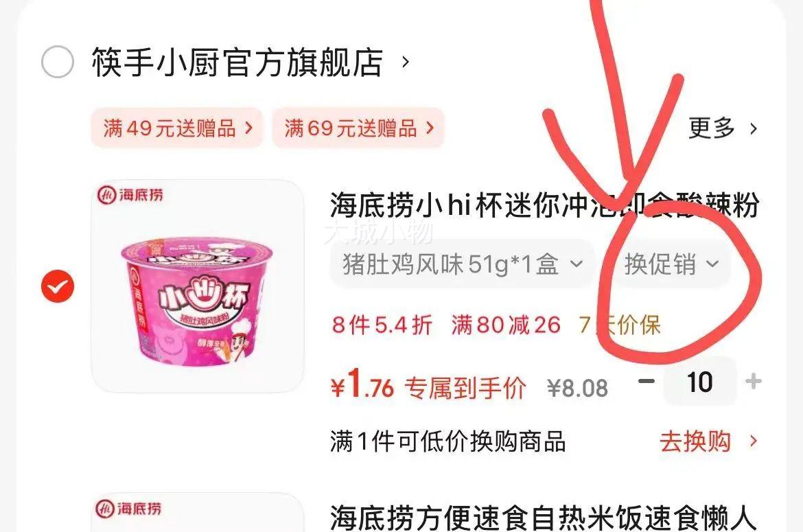The height and width of the screenshot is (532, 803).
Task: Open the 满69元送赠品 promotion tag
Action: click(358, 128)
